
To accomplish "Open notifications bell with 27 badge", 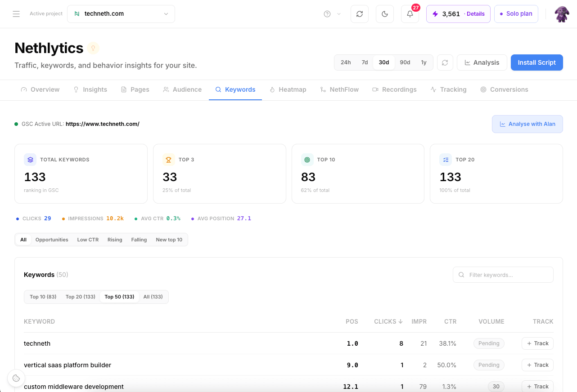I will tap(410, 14).
